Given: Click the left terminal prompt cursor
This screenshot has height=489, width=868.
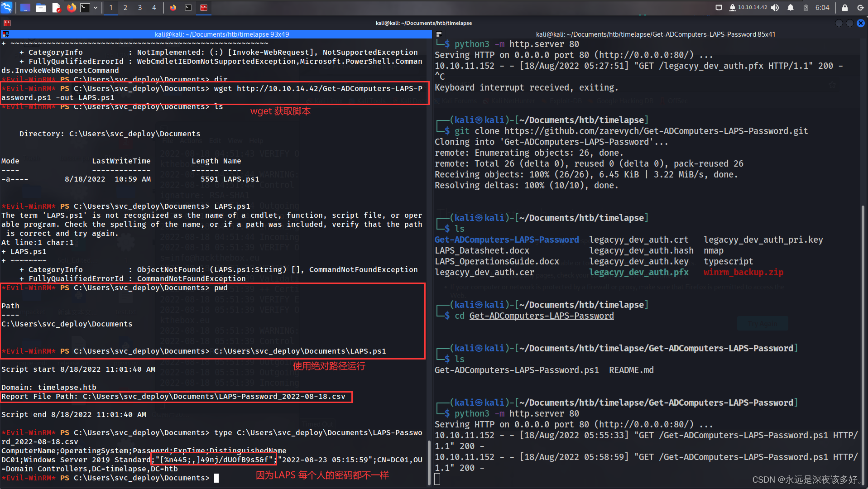Looking at the screenshot, I should [x=216, y=478].
